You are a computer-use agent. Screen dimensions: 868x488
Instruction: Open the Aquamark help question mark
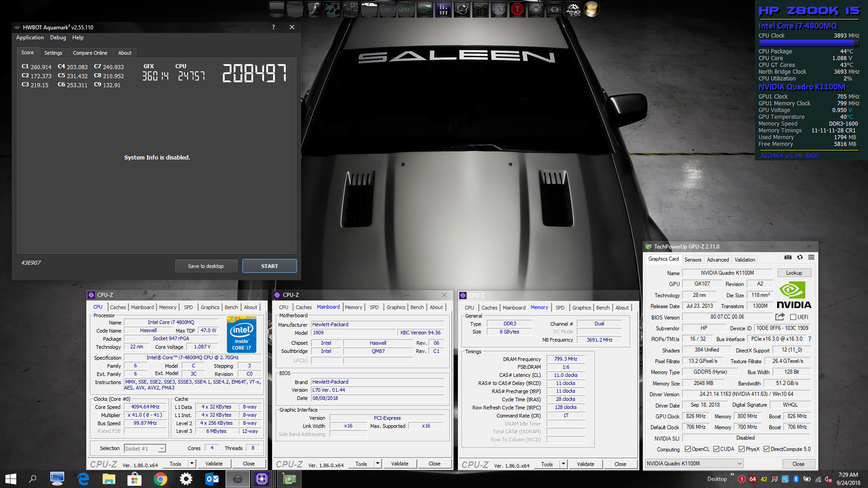(x=273, y=27)
